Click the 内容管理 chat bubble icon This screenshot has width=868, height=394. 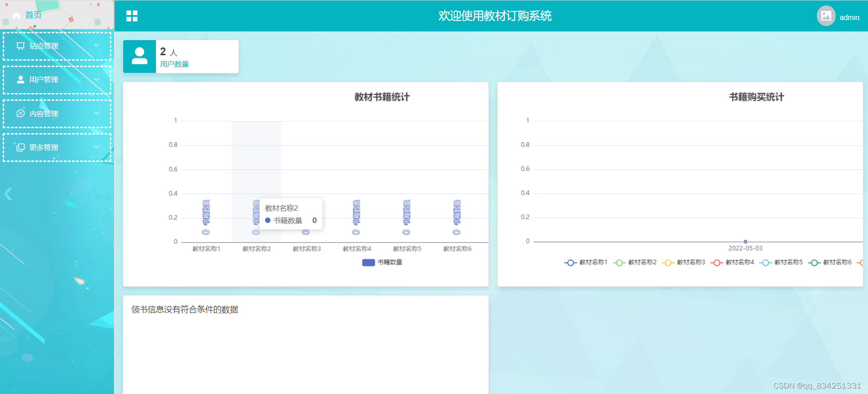pos(21,114)
